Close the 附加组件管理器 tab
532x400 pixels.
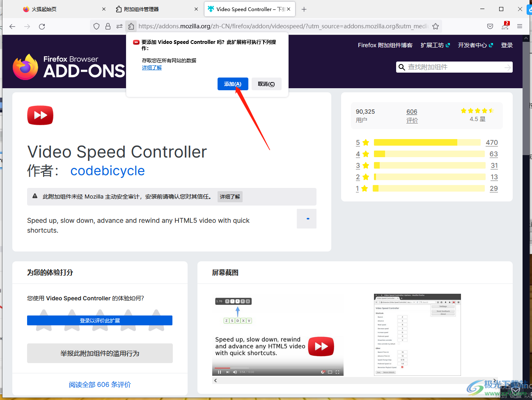[196, 9]
